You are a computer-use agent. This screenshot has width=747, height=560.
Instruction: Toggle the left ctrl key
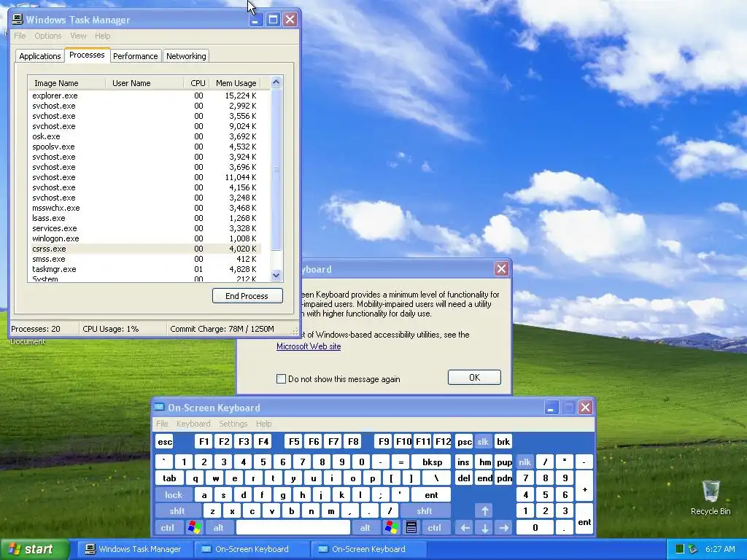[168, 528]
